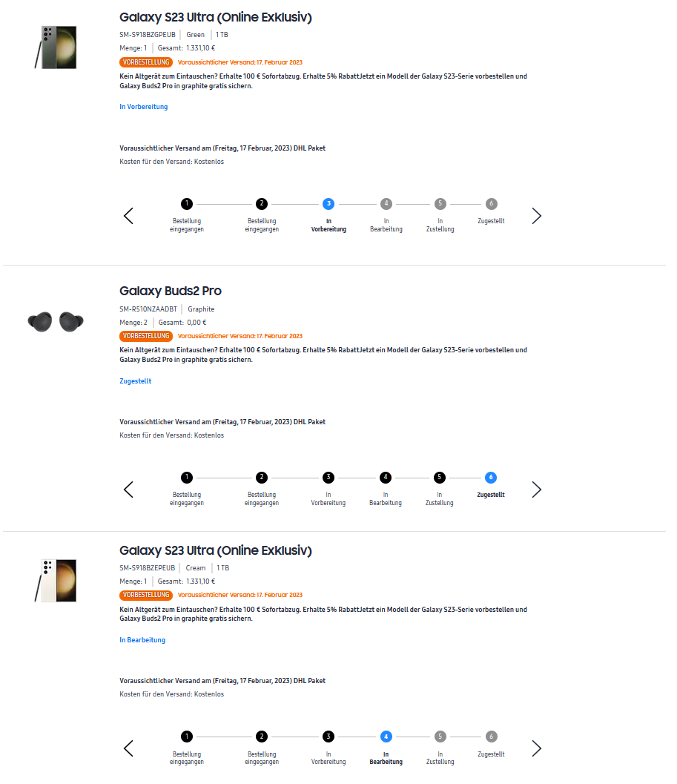Click the green Galaxy S23 Ultra product image
The width and height of the screenshot is (677, 784).
click(x=56, y=47)
